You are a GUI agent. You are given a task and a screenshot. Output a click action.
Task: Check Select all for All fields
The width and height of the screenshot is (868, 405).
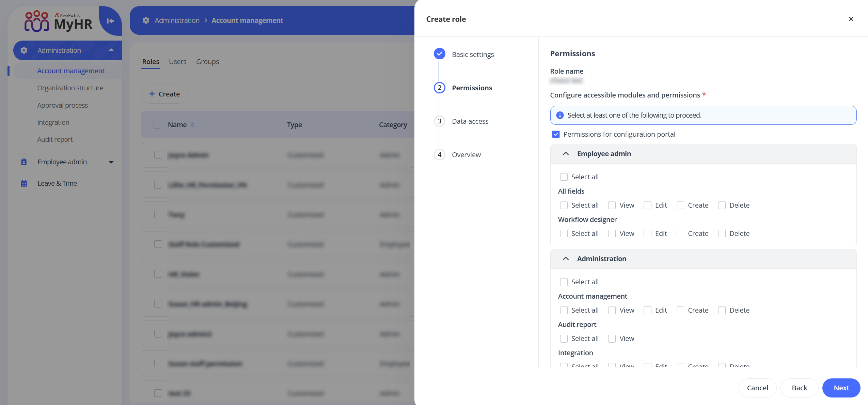564,205
